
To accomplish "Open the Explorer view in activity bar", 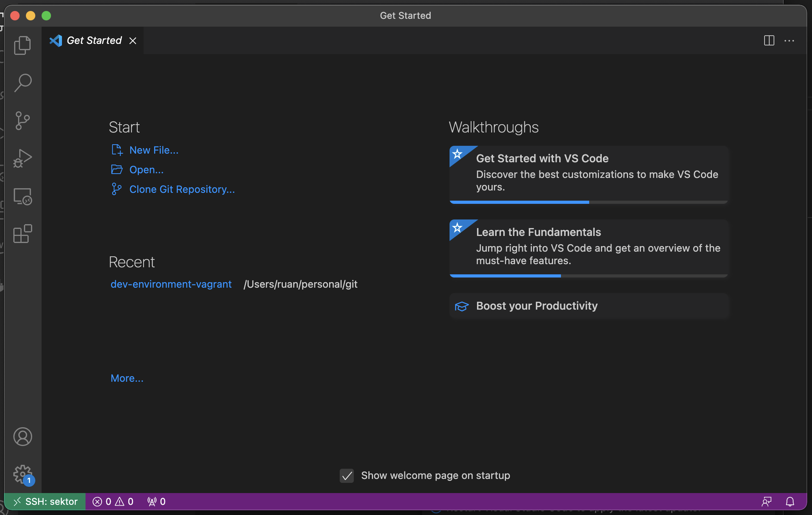I will 22,45.
